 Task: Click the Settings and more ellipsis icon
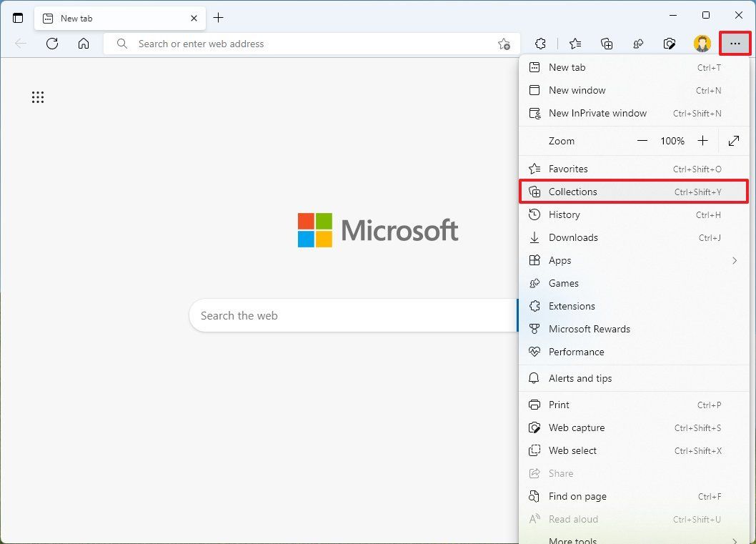coord(735,44)
